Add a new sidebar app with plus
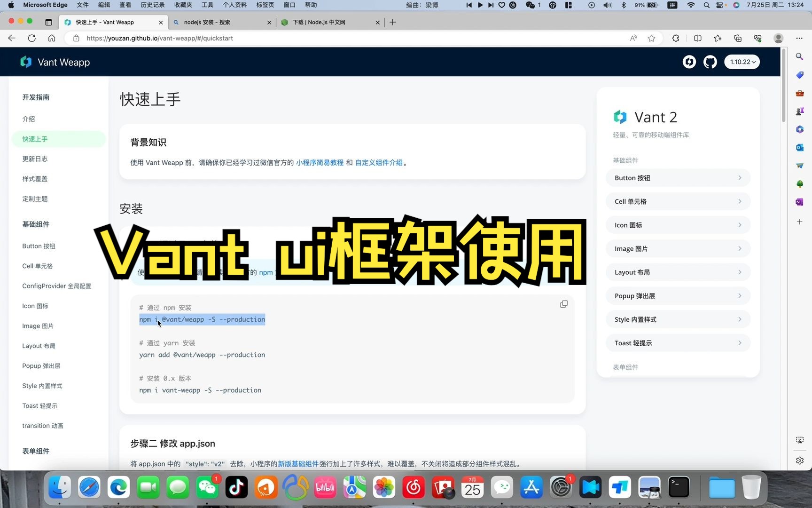 tap(799, 222)
